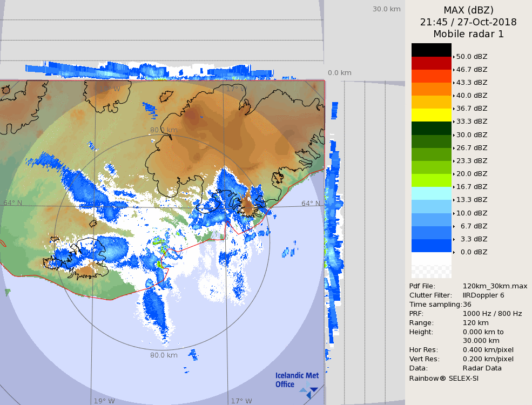Click the arrow marker beside 0.0 dBZ
The height and width of the screenshot is (405, 532).
point(454,252)
